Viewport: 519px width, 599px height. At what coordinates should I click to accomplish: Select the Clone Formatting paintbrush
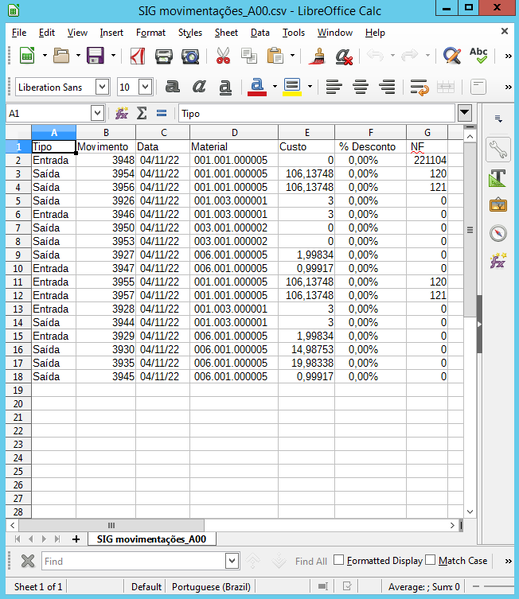click(x=317, y=56)
